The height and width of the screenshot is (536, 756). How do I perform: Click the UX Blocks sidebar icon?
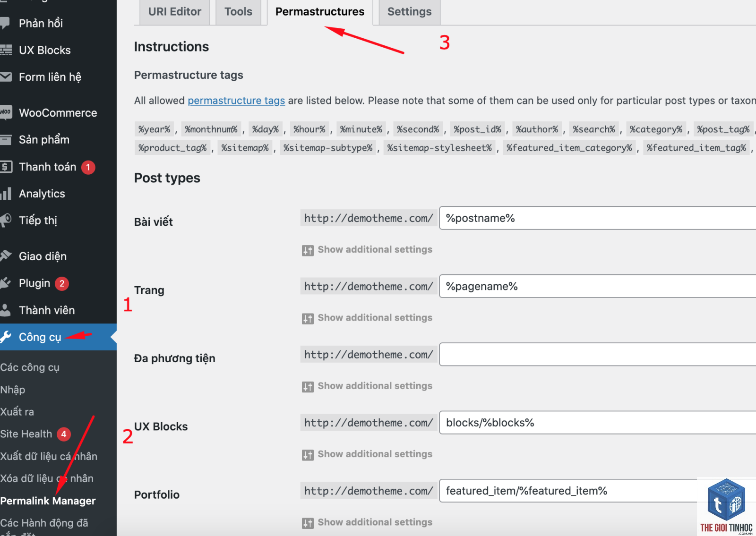(x=6, y=50)
